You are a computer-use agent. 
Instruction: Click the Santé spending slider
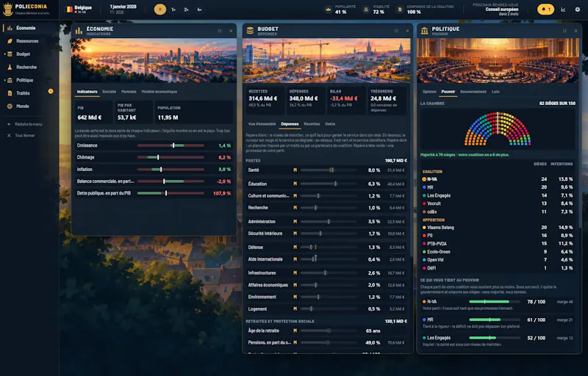329,170
